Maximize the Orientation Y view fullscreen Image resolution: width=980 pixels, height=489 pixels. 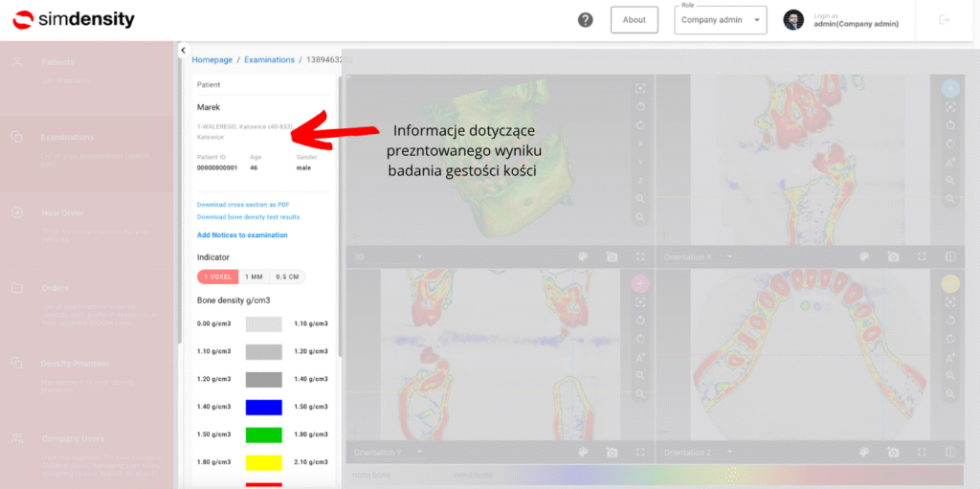click(641, 452)
